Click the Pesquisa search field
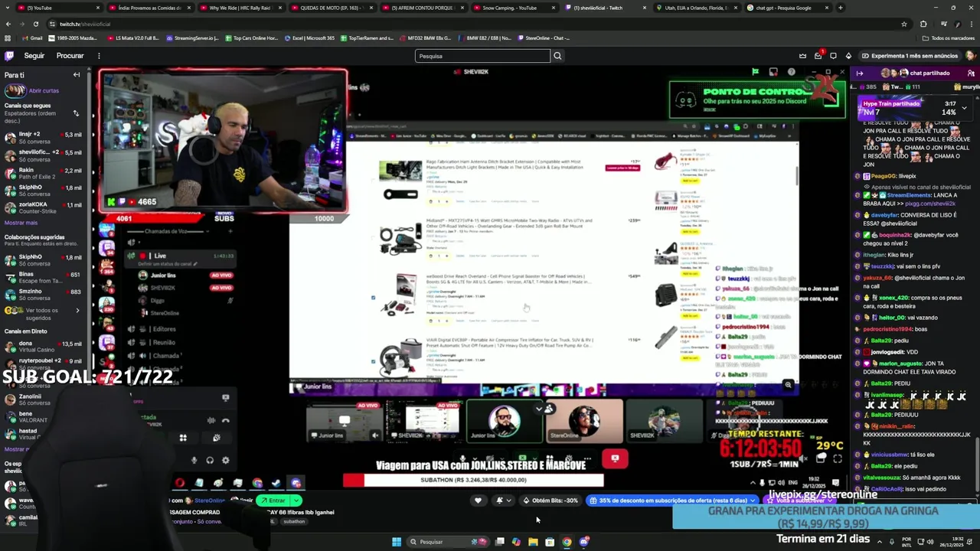Screen dimensions: 980x551 click(x=482, y=56)
